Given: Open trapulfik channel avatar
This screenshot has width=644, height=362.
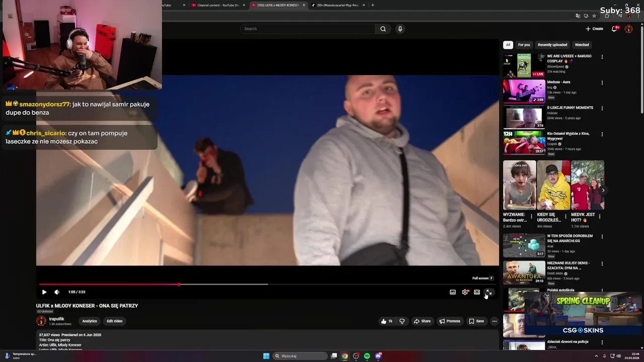Looking at the screenshot, I should point(41,321).
